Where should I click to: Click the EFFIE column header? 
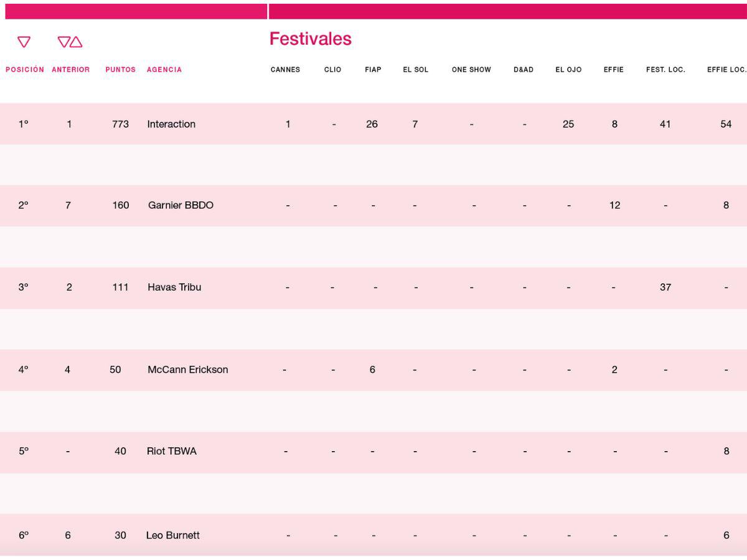tap(613, 70)
